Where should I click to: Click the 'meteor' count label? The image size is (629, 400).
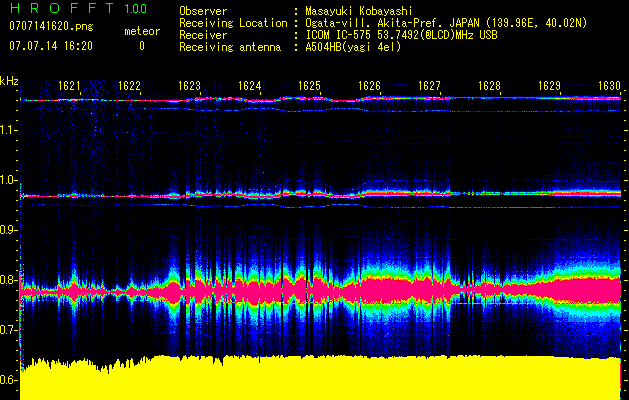142,31
